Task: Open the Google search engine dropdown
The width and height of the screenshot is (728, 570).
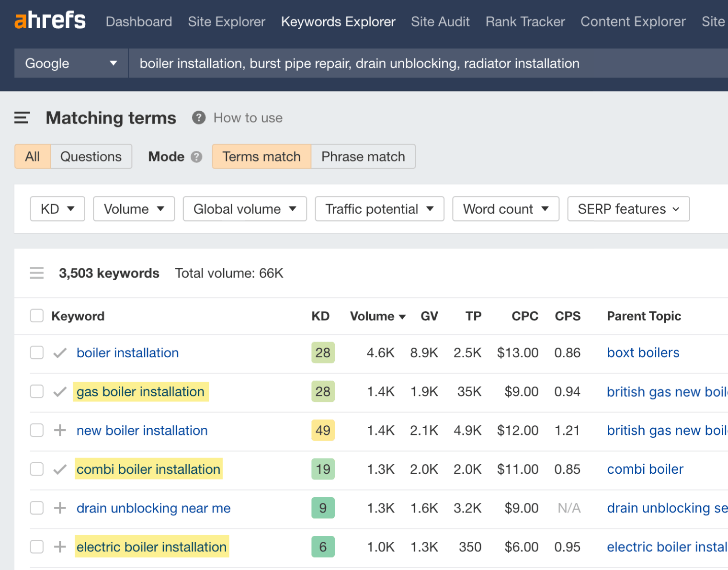Action: (x=71, y=63)
